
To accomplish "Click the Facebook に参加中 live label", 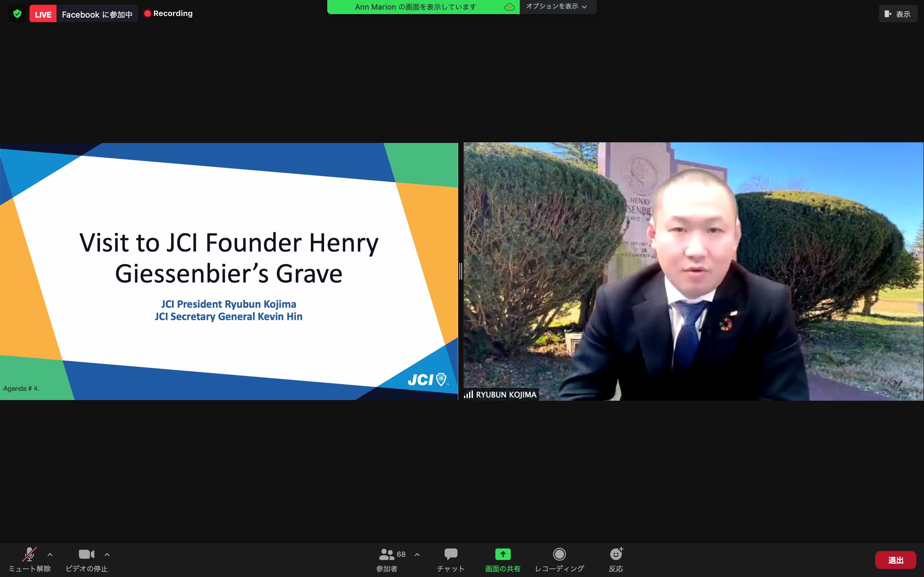I will (97, 14).
